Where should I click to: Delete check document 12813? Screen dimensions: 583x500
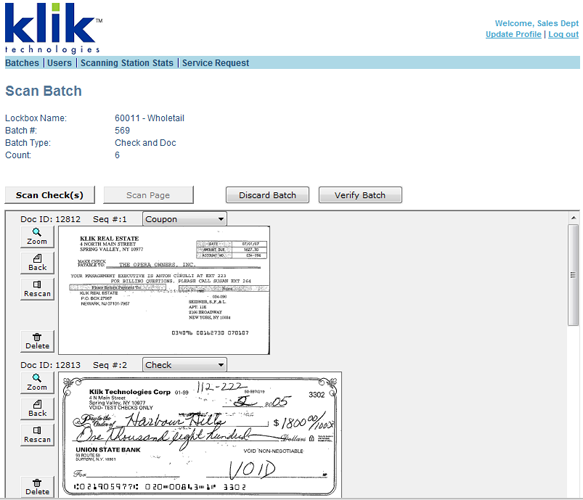tap(37, 487)
